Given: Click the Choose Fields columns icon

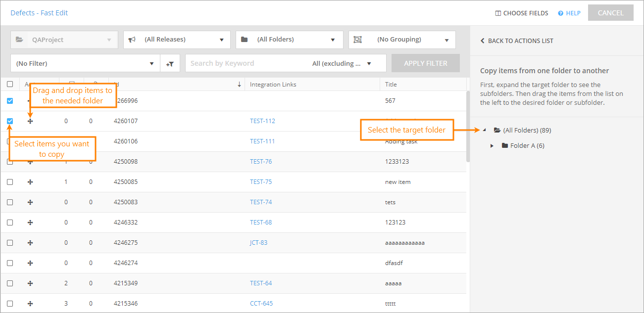Looking at the screenshot, I should pyautogui.click(x=498, y=13).
